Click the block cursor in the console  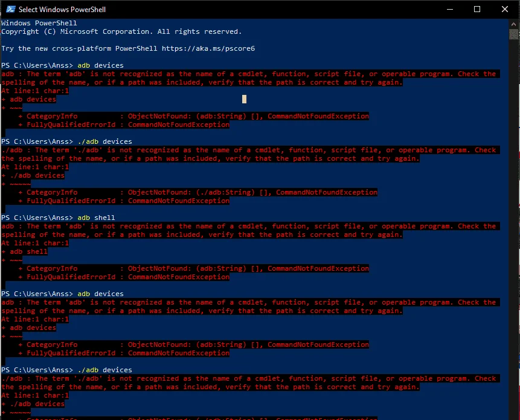[x=244, y=99]
